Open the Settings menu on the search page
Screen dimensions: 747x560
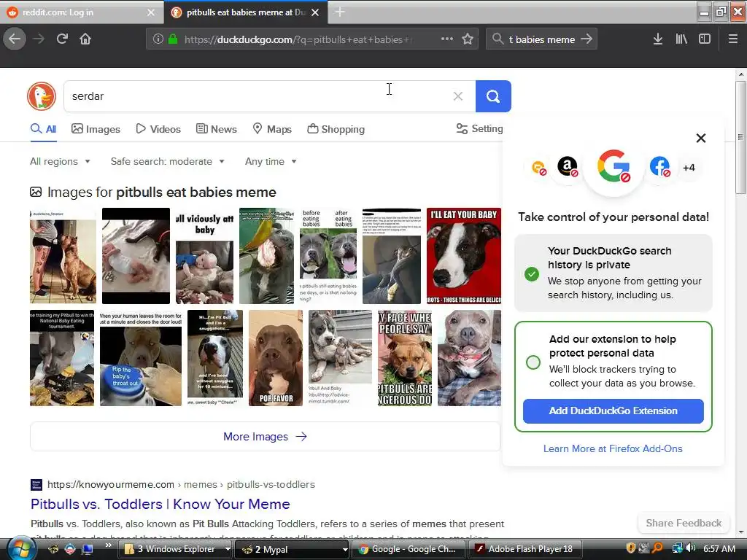479,128
